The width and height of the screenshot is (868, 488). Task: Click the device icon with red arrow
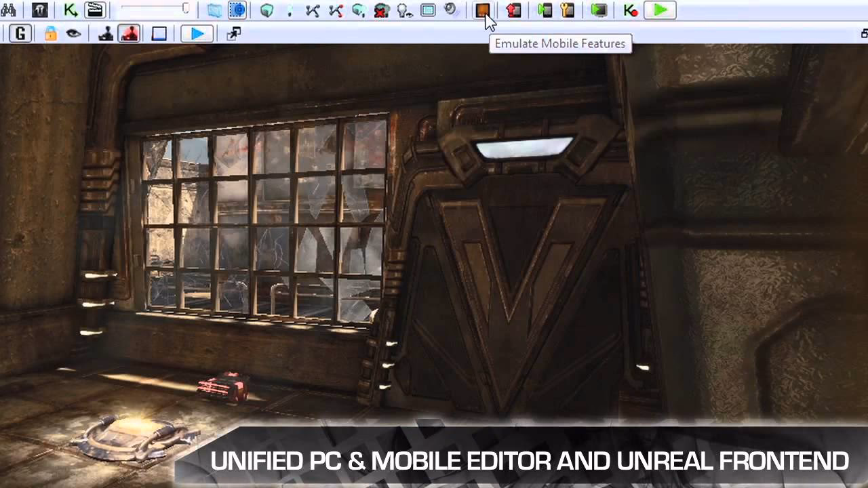click(x=513, y=10)
